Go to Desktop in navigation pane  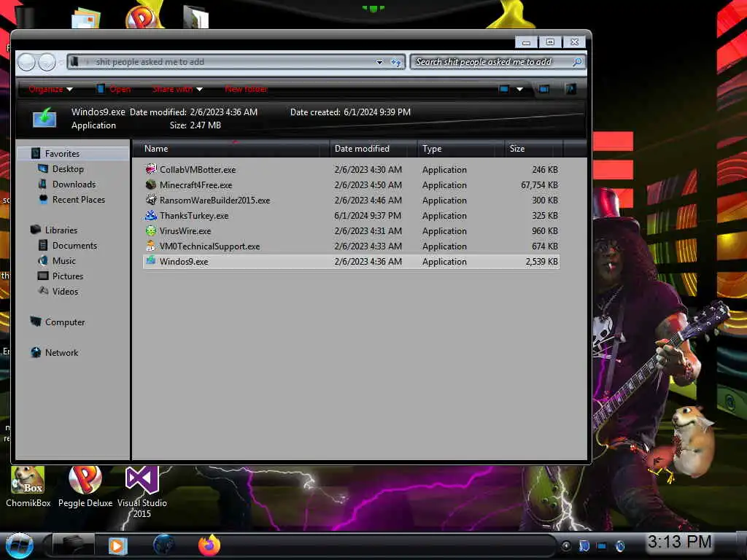(x=68, y=168)
